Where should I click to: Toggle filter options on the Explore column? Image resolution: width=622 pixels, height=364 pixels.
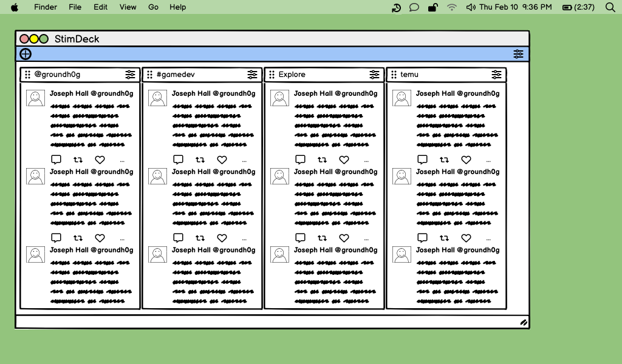click(x=375, y=74)
